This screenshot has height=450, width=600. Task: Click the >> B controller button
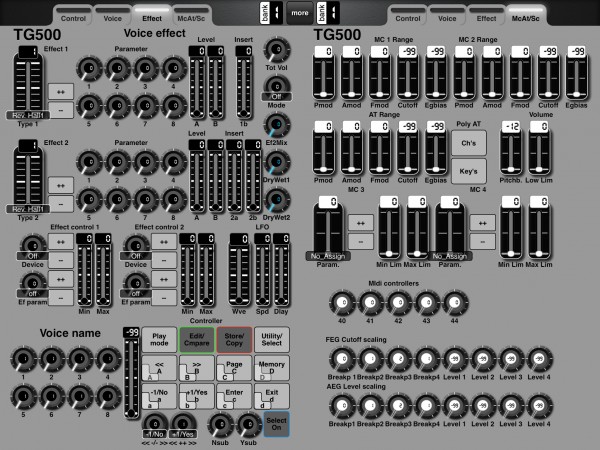(197, 368)
